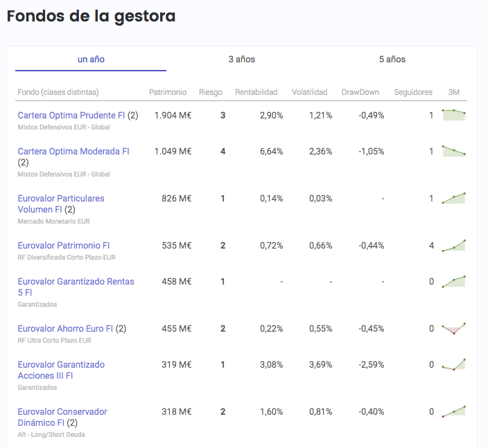Click the '3,69%' volatilidad value
This screenshot has height=448, width=488.
[320, 364]
